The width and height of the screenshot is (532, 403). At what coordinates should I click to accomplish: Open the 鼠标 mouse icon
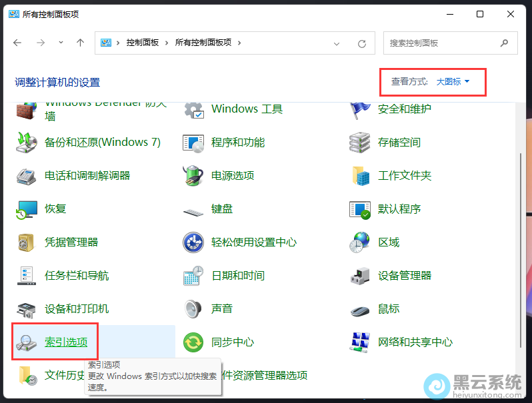360,309
